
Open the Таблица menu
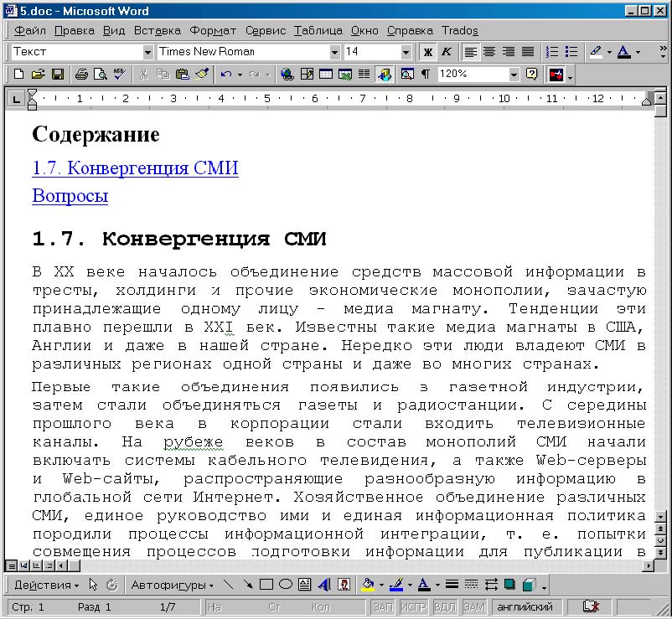[x=318, y=30]
